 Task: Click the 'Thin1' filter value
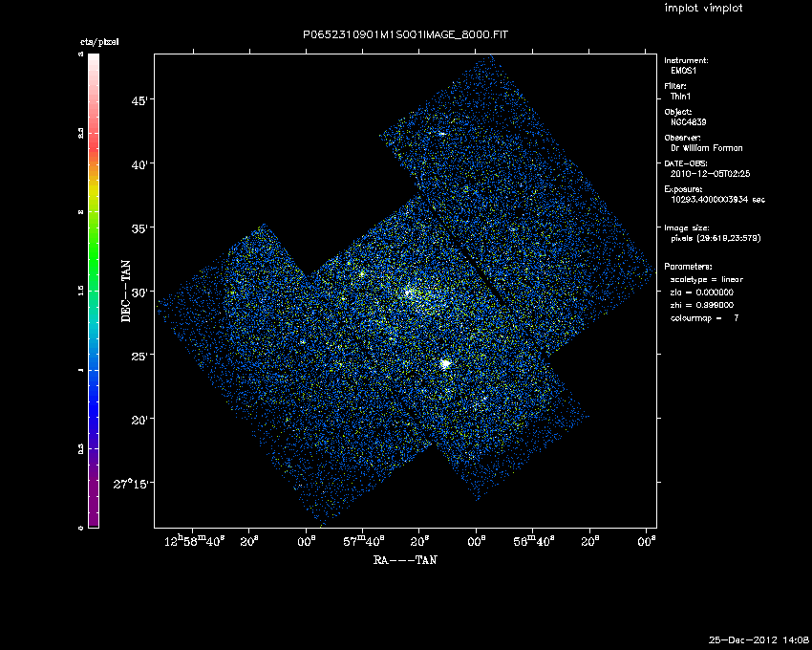click(x=680, y=97)
